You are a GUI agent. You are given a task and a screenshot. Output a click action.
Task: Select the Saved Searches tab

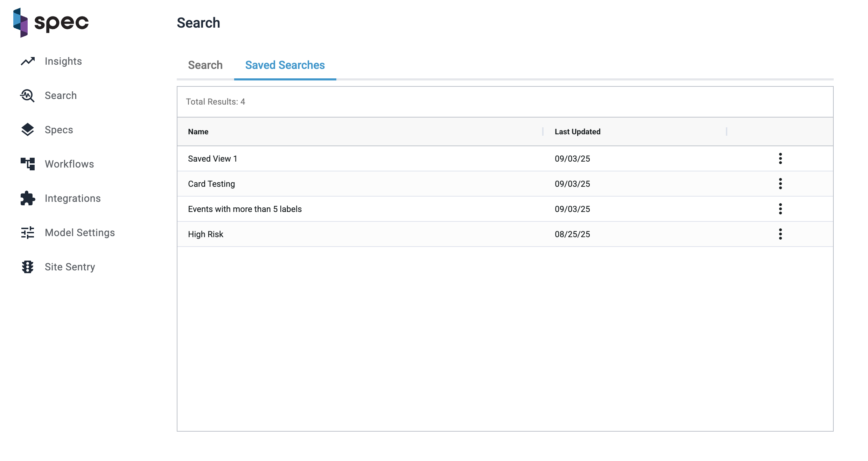point(285,65)
